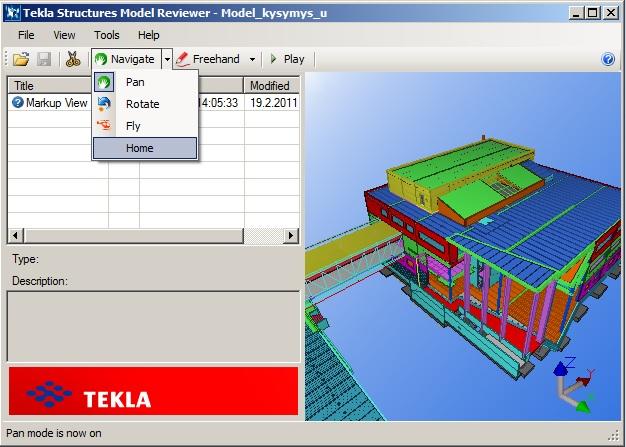This screenshot has width=626, height=447.
Task: Minimize the Model Reviewer window
Action: (576, 13)
